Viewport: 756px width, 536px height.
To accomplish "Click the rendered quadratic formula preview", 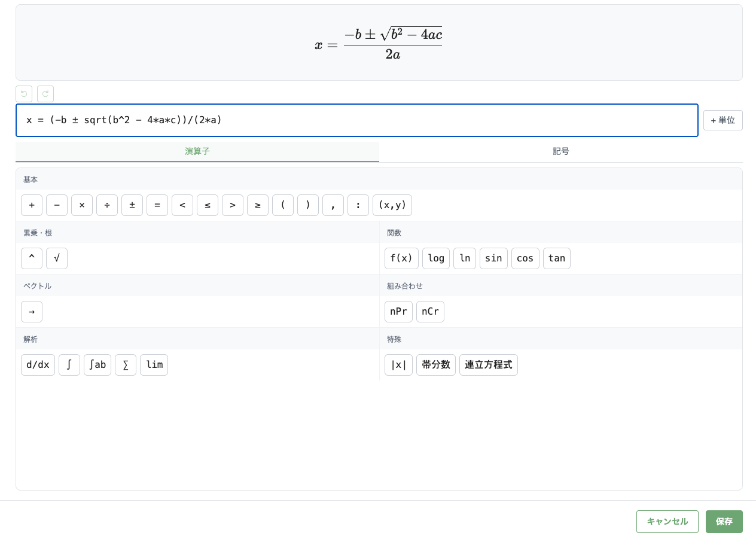I will pyautogui.click(x=379, y=44).
